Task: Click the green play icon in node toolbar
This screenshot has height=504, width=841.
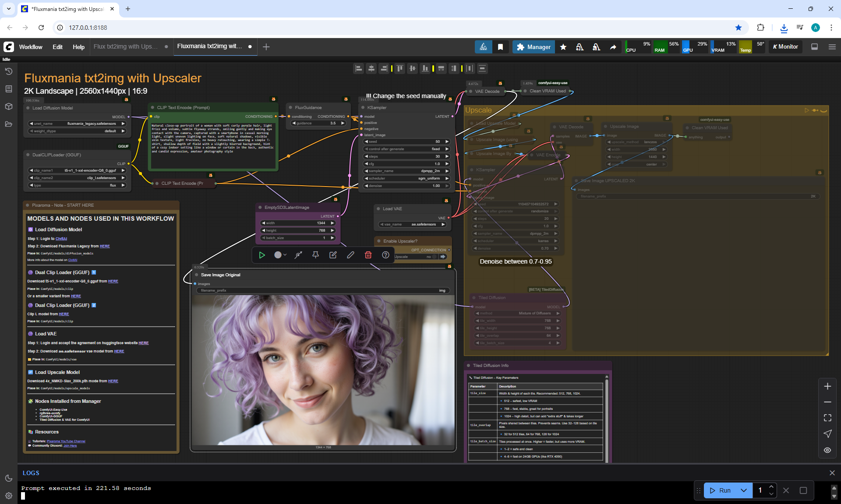Action: pyautogui.click(x=262, y=255)
